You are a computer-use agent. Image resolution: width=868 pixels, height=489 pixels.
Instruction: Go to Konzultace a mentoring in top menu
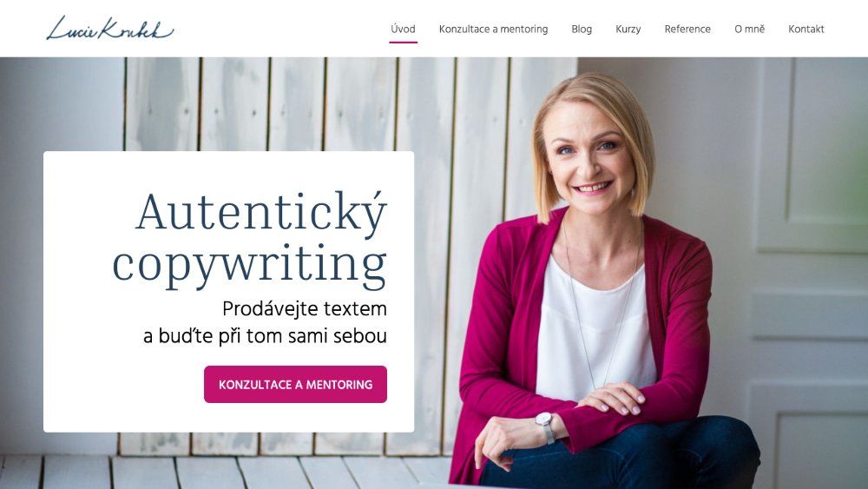pyautogui.click(x=493, y=29)
